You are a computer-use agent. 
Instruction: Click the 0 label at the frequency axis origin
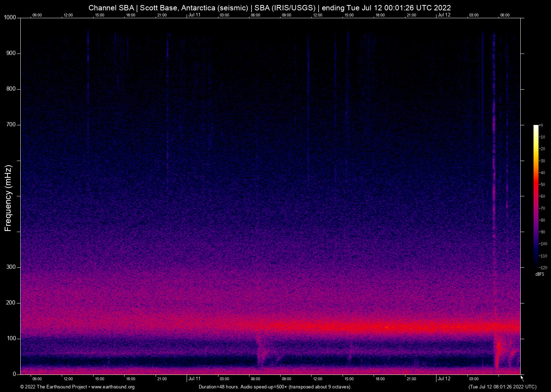14,374
